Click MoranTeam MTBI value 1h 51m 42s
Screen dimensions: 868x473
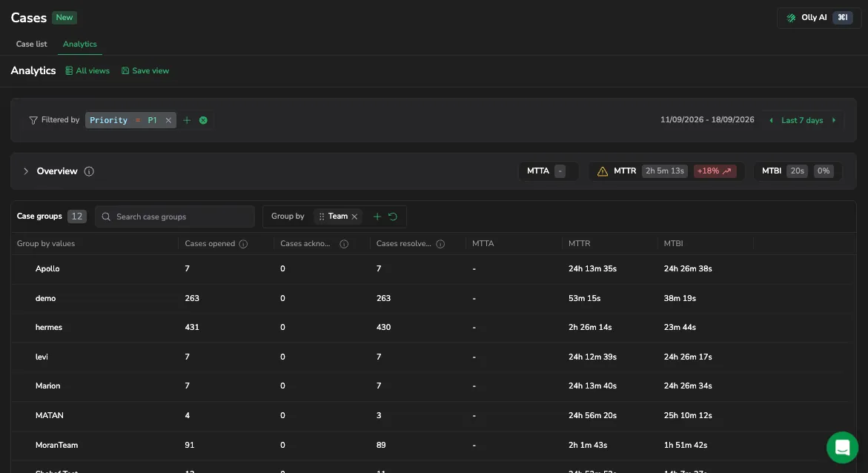coord(686,445)
